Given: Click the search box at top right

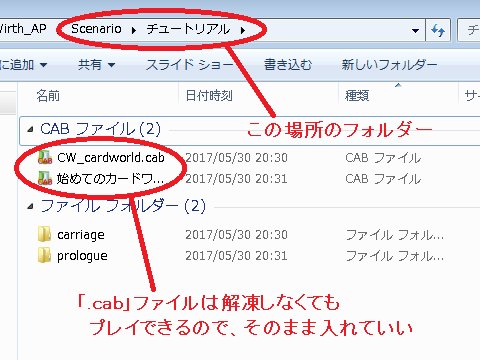Looking at the screenshot, I should click(x=469, y=30).
